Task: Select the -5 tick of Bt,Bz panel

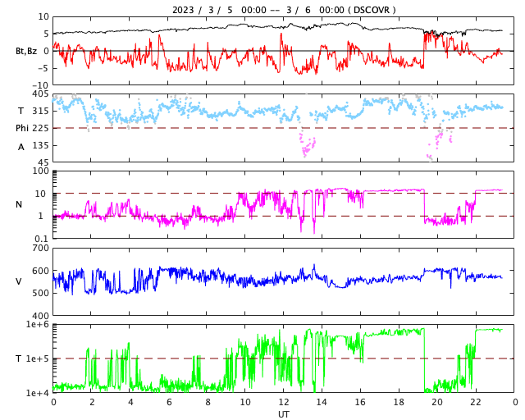Action: pyautogui.click(x=43, y=68)
